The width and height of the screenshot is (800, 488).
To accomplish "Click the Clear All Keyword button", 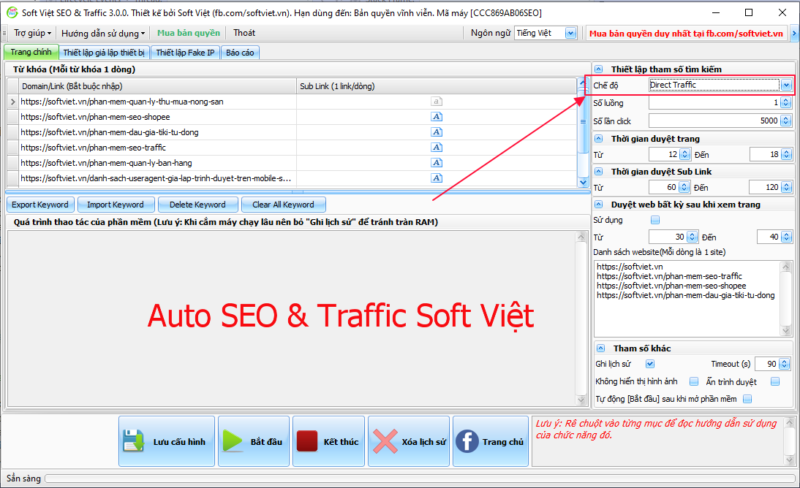I will pyautogui.click(x=283, y=205).
